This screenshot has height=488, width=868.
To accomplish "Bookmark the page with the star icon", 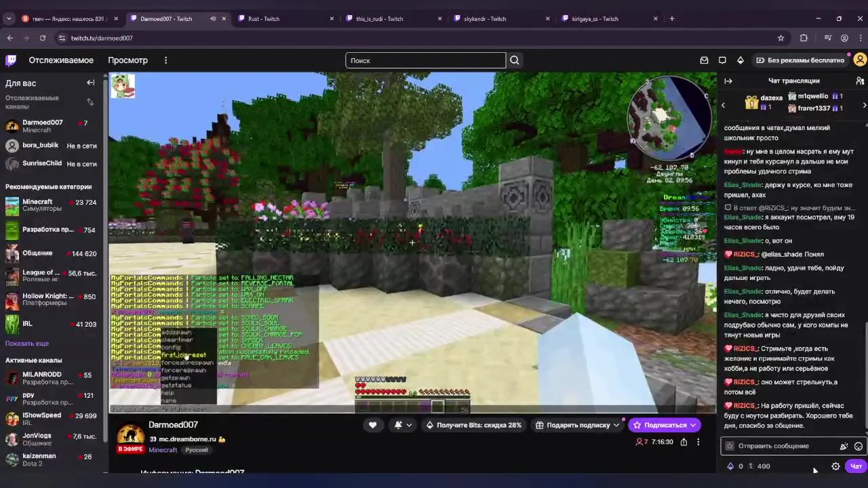I will pyautogui.click(x=781, y=38).
